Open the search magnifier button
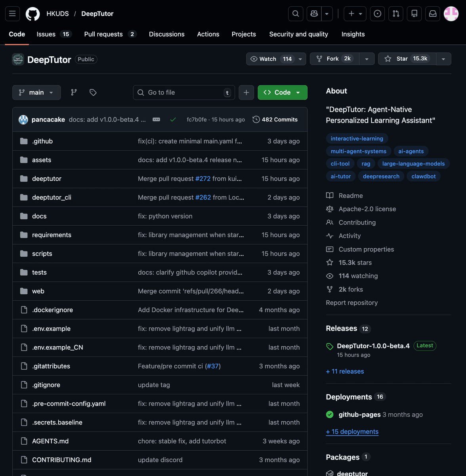 [296, 13]
